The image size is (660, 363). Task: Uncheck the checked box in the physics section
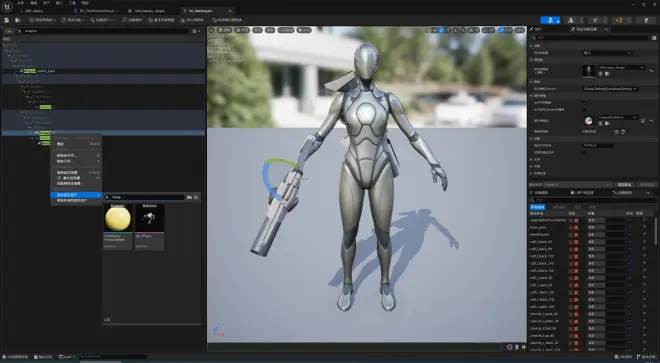coord(585,102)
